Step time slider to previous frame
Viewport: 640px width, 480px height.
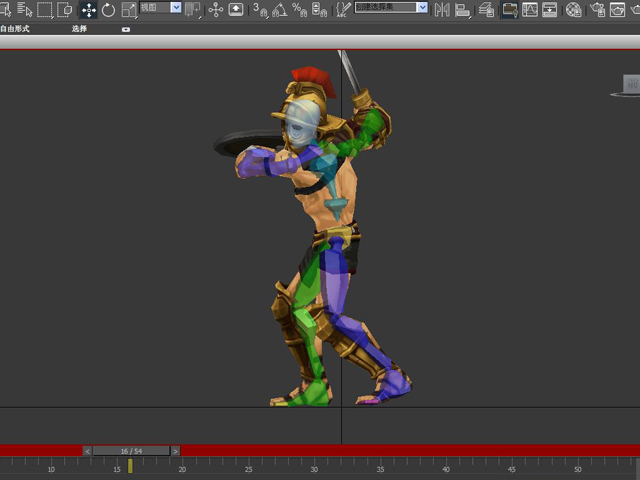[87, 451]
